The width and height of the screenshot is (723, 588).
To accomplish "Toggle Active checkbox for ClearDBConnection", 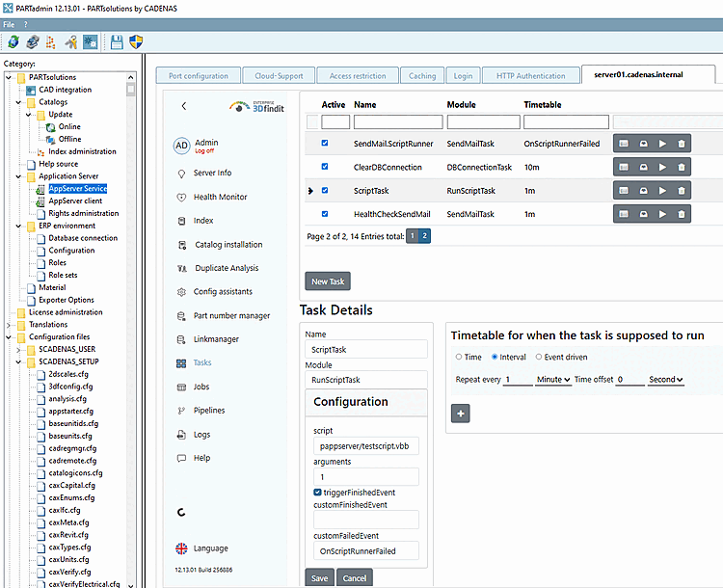I will coord(325,167).
